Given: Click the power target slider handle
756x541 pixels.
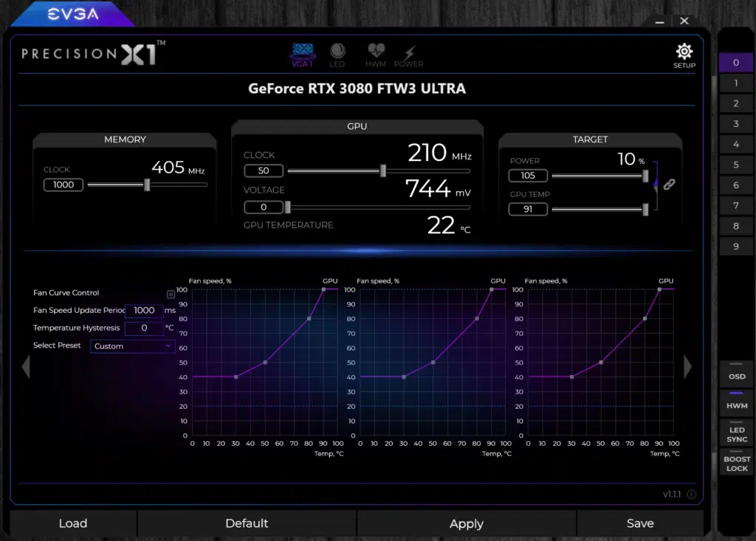Looking at the screenshot, I should coord(645,176).
